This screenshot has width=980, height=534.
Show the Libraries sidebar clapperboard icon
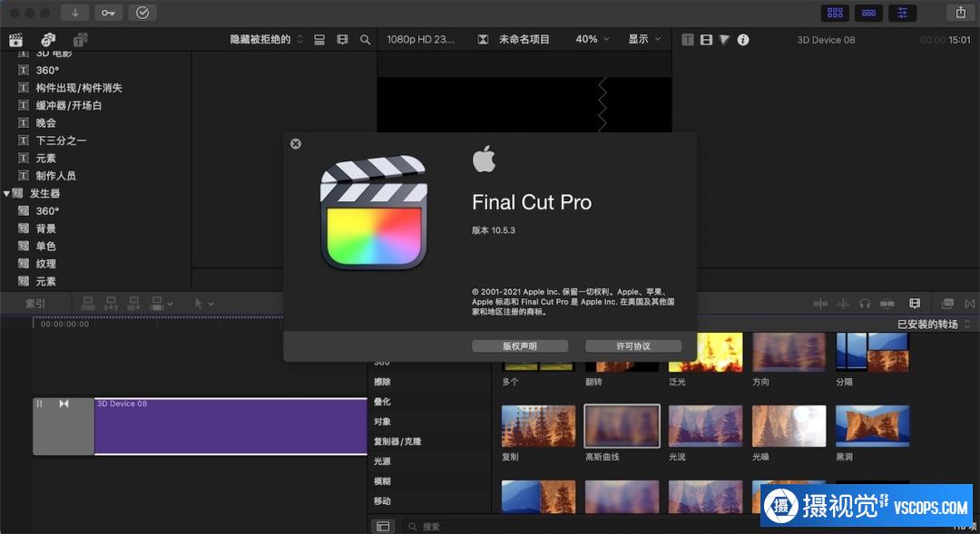click(x=16, y=39)
